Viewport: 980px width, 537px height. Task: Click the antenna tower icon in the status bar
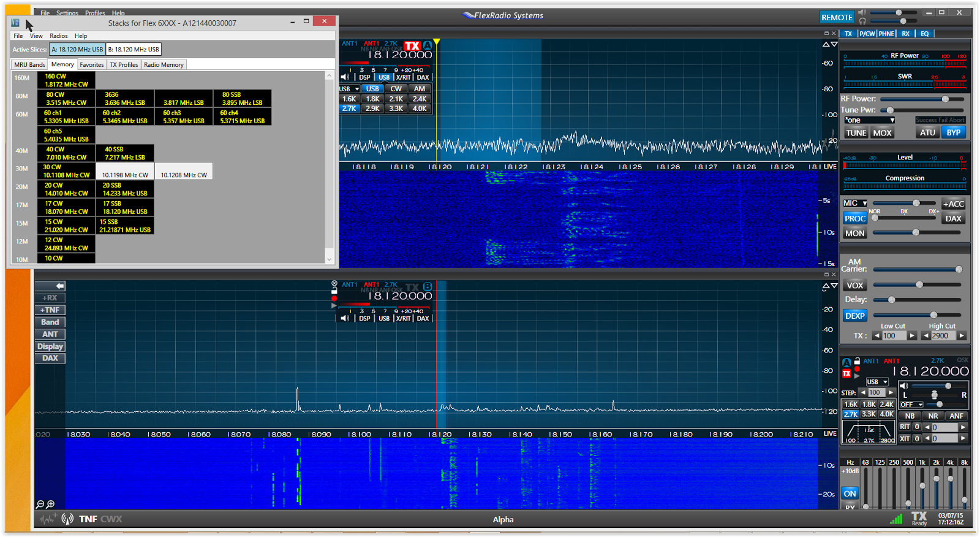67,519
